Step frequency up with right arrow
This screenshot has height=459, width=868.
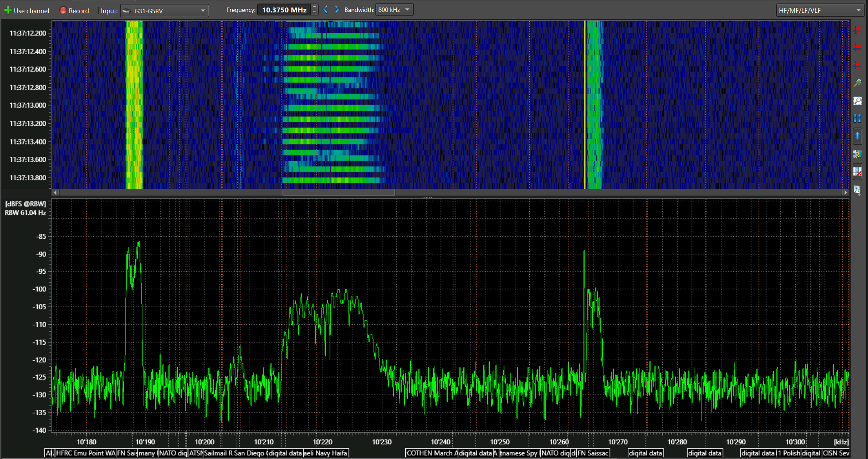(337, 10)
